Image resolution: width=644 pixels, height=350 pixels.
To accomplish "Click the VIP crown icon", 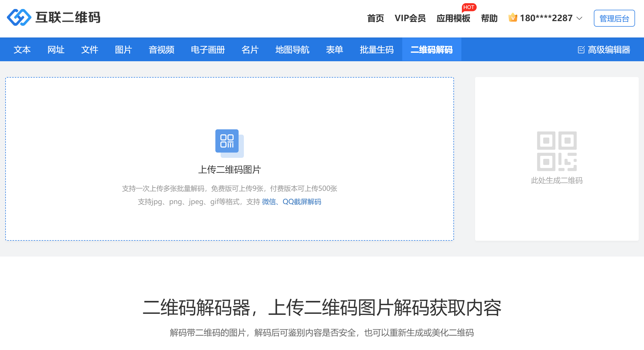I will click(513, 18).
